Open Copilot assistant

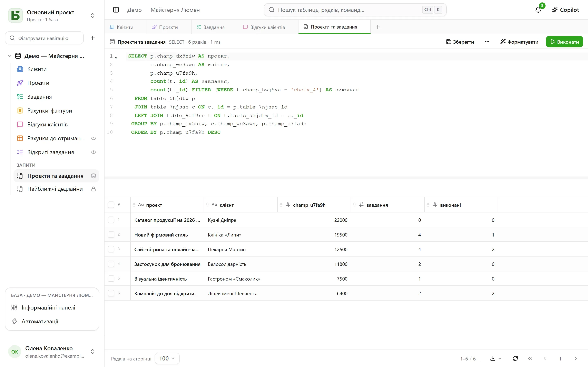tap(565, 10)
